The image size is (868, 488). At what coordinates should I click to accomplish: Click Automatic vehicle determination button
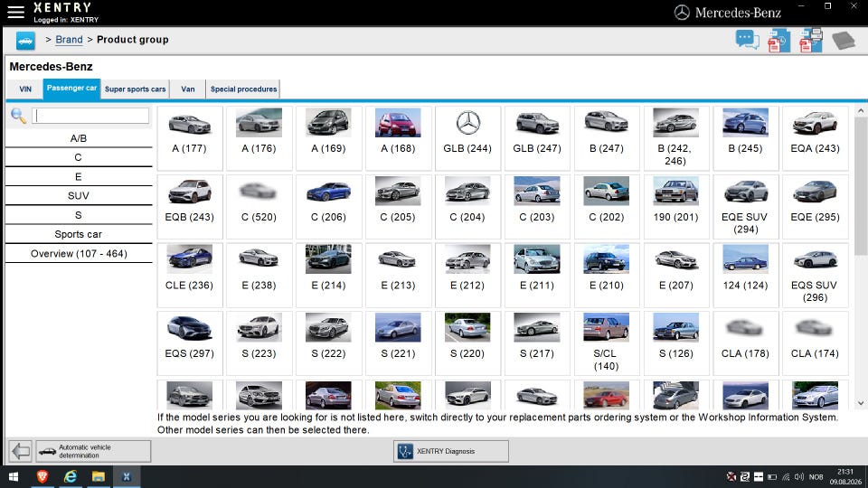[x=93, y=451]
